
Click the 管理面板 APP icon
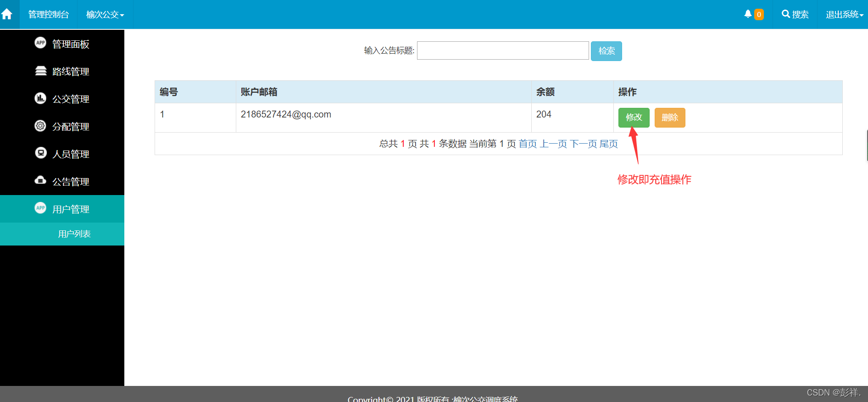point(40,43)
